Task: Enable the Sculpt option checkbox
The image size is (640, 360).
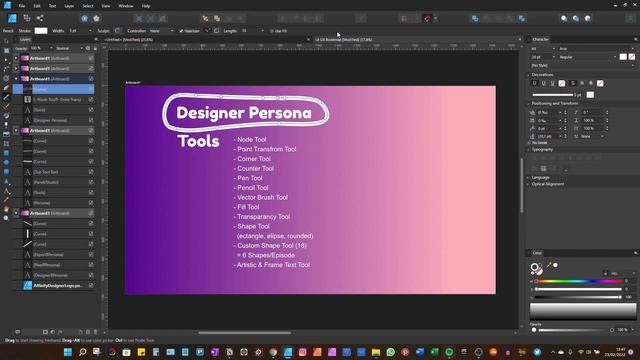Action: (118, 31)
